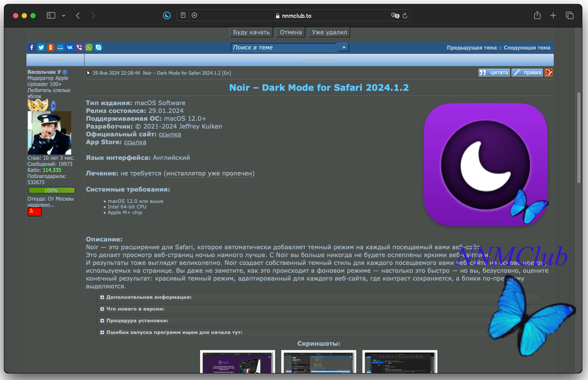The height and width of the screenshot is (380, 588).
Task: Click the Apple M+ chip requirement
Action: (125, 212)
